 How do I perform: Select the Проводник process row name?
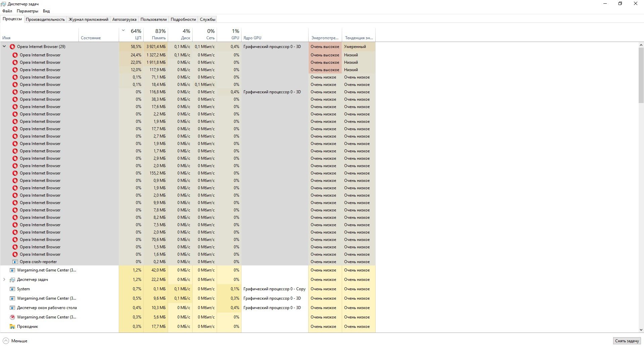pyautogui.click(x=28, y=327)
